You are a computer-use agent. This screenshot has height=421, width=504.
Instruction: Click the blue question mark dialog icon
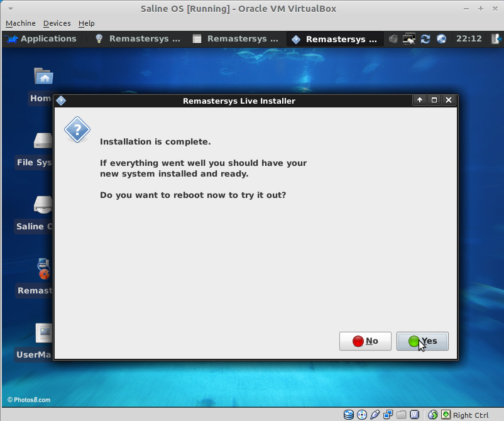tap(77, 129)
